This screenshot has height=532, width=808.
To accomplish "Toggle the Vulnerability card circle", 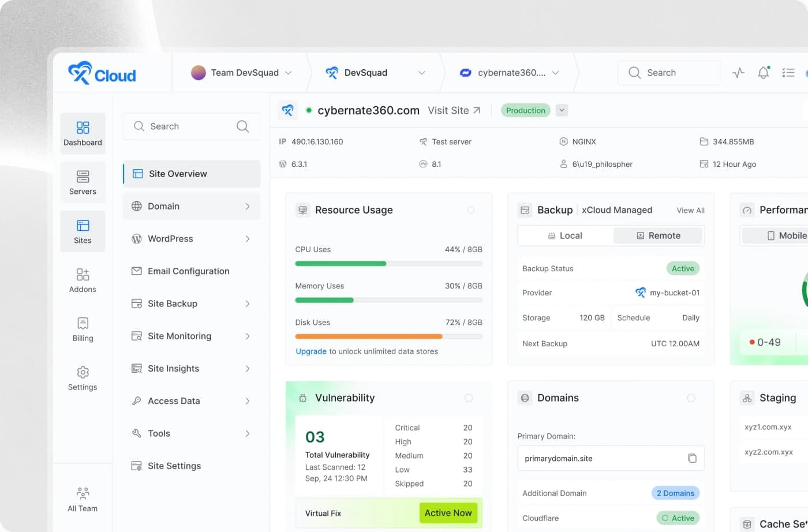I will pos(469,398).
